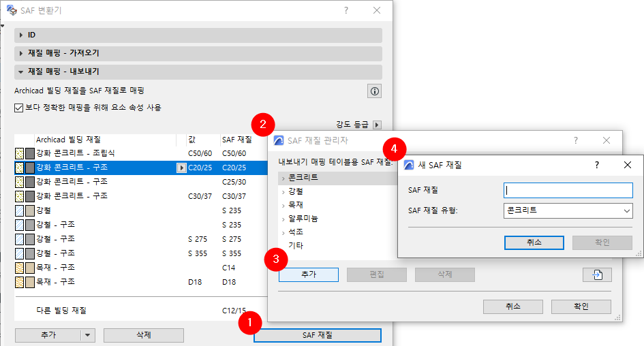Select 기타 in the SAF material list
644x346 pixels.
[296, 245]
